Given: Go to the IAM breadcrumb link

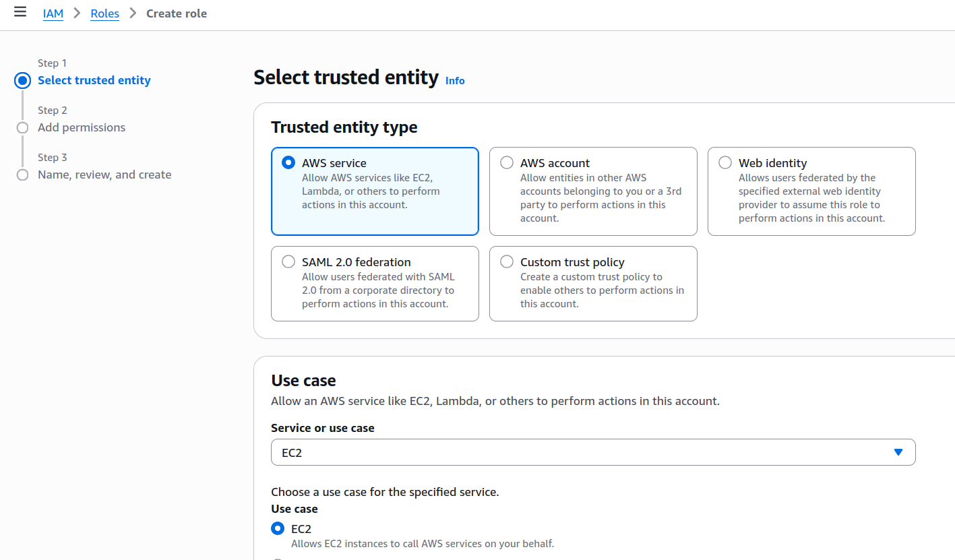Looking at the screenshot, I should pyautogui.click(x=53, y=13).
